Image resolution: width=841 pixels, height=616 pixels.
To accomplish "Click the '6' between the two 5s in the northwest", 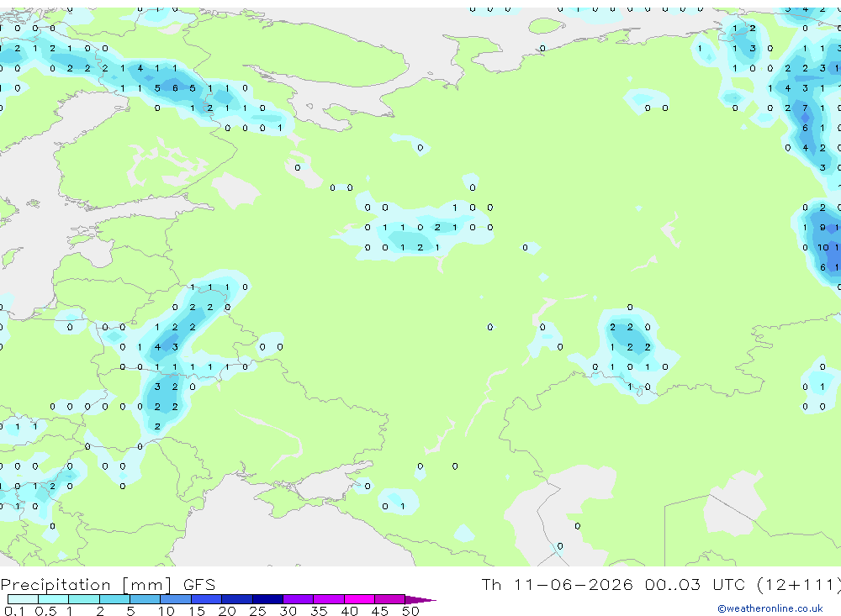I will (x=175, y=88).
